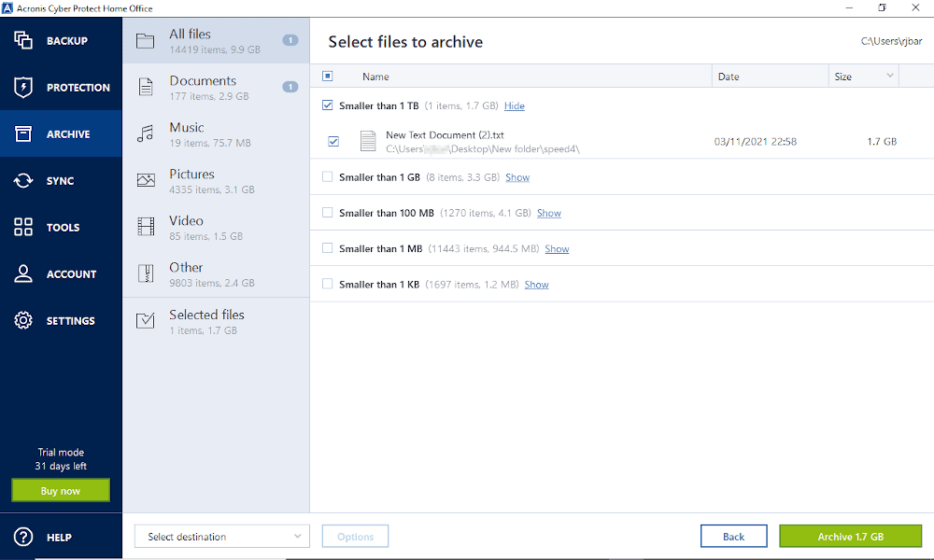
Task: Click the 'Trial mode 31 days left' text
Action: pyautogui.click(x=61, y=459)
